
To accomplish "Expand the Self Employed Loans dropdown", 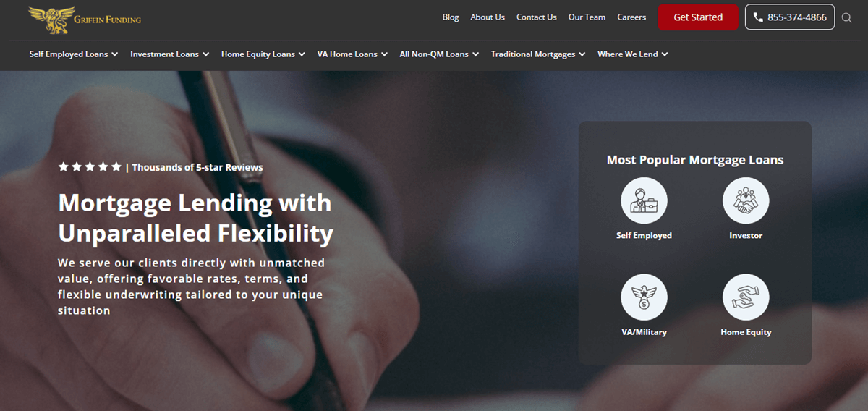I will (74, 54).
